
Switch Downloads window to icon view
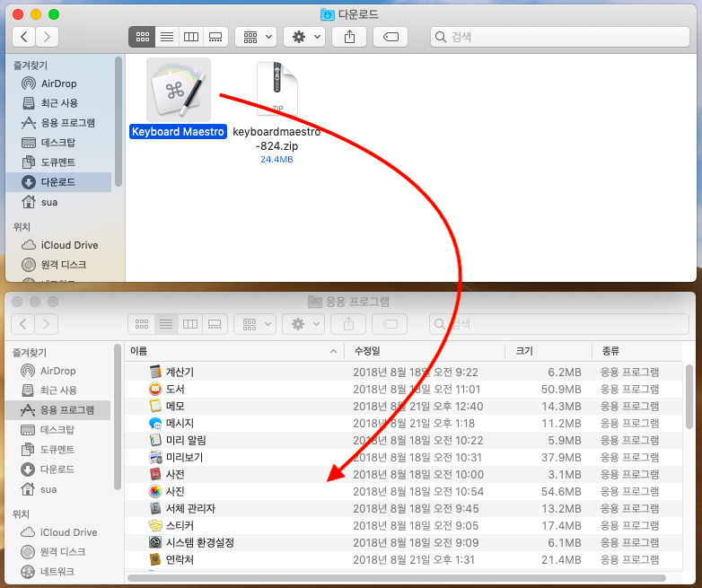coord(142,37)
